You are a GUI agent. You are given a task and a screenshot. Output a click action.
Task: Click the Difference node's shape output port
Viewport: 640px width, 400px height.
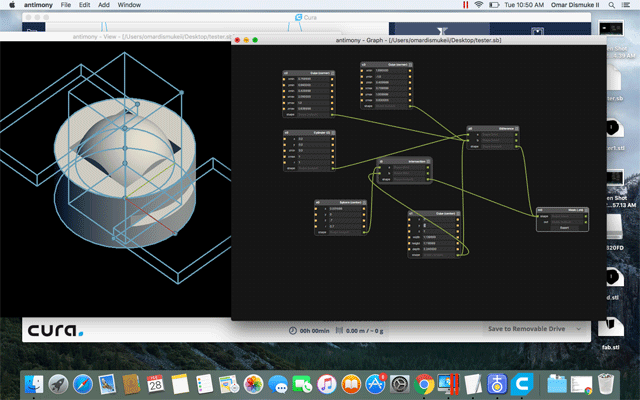click(516, 146)
